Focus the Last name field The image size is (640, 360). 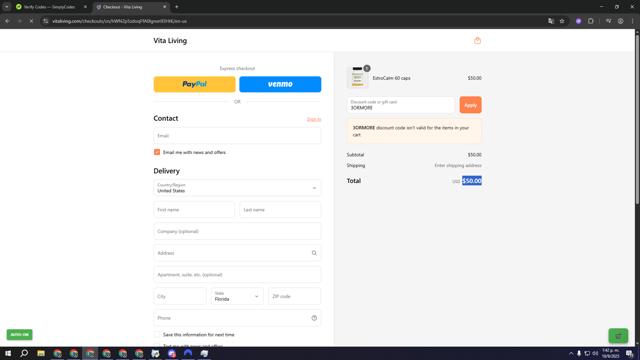280,209
